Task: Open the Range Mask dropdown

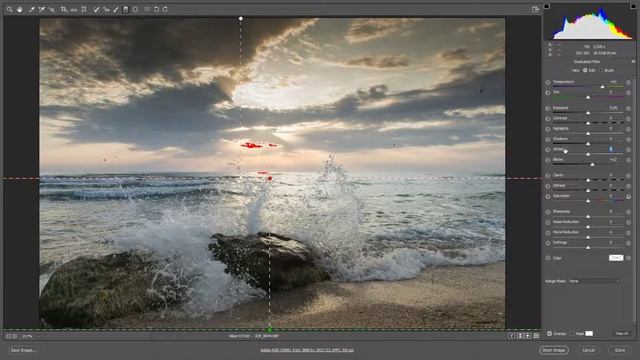Action: pyautogui.click(x=595, y=281)
